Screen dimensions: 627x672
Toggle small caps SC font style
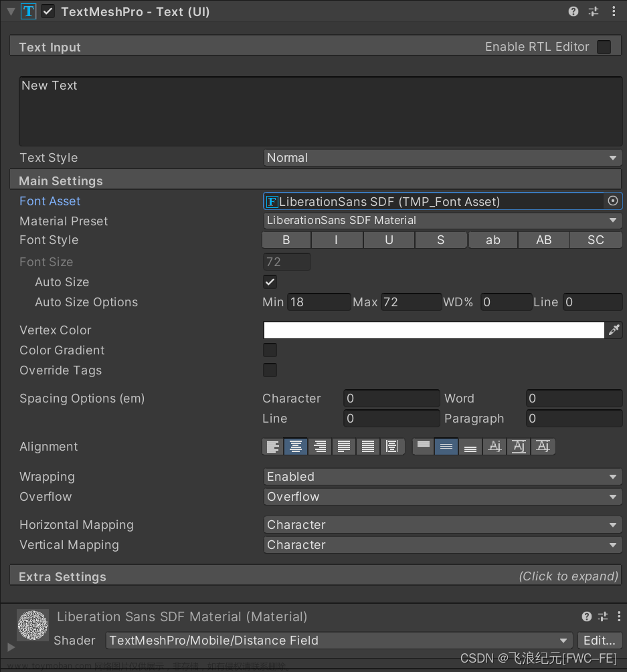(x=596, y=240)
